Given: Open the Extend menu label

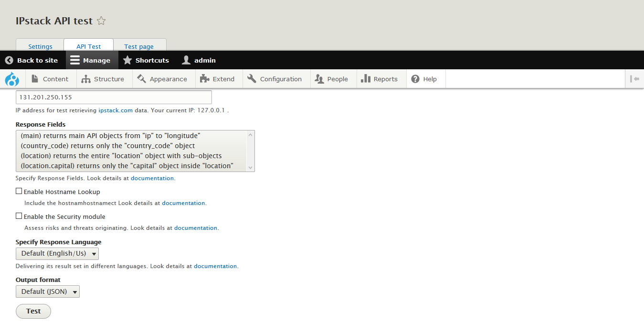Looking at the screenshot, I should click(223, 79).
